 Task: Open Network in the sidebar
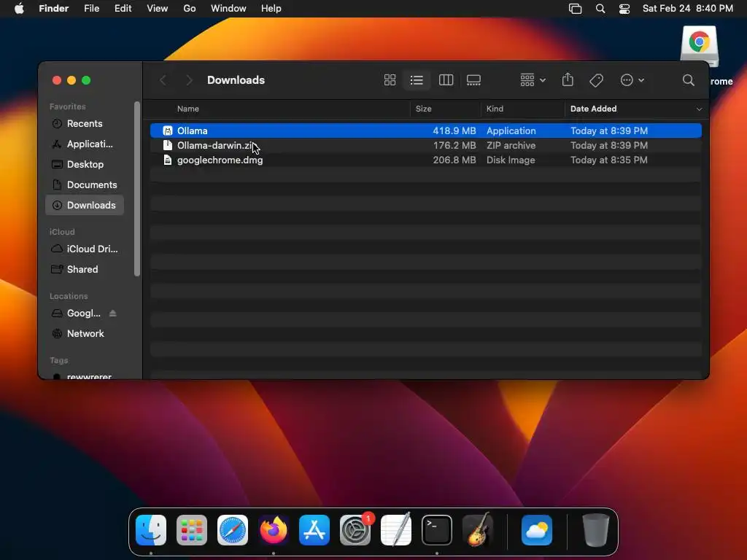click(85, 334)
